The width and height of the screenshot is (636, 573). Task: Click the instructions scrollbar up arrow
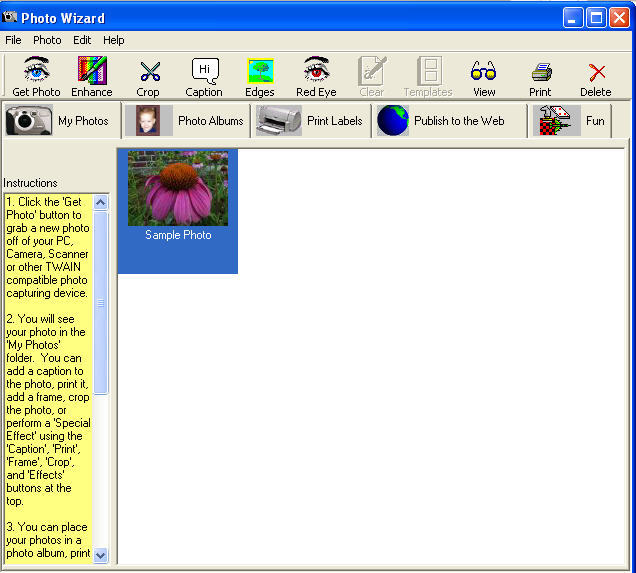pos(101,202)
